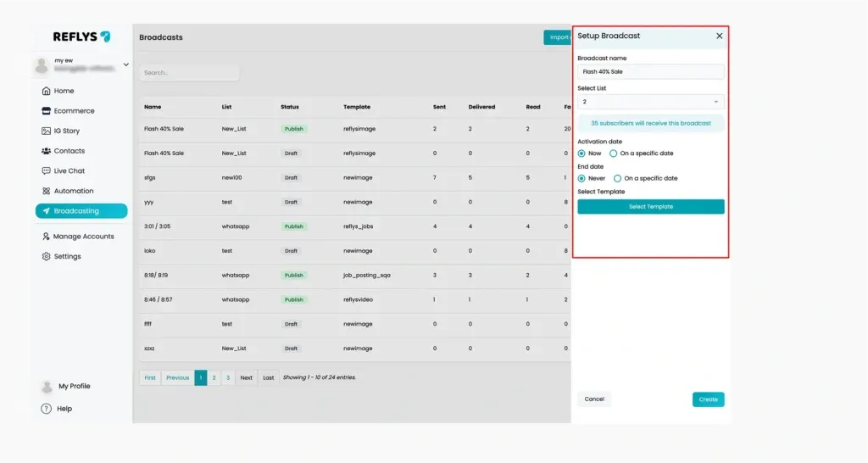Click the Broadcast name input field
The image size is (868, 463).
[650, 71]
